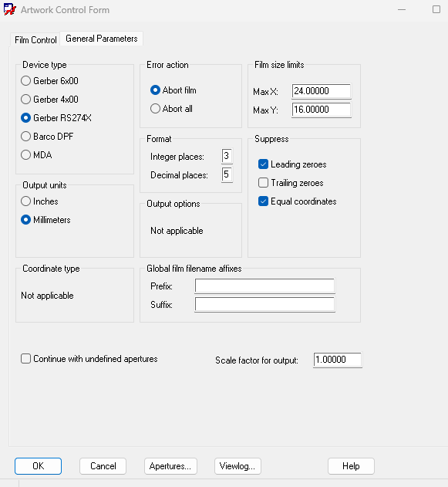448x487 pixels.
Task: Open the Viewlog button
Action: coord(237,466)
